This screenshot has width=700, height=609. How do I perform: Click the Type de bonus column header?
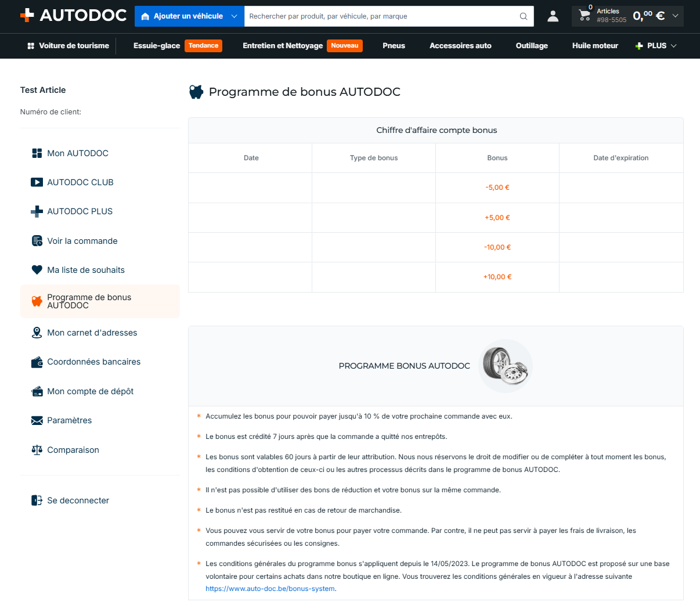point(374,158)
